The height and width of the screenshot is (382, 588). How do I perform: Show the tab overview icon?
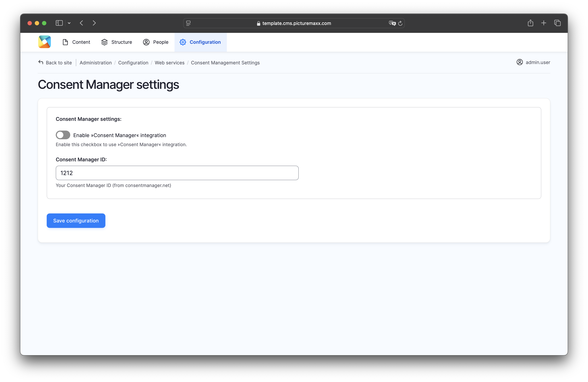click(x=557, y=23)
